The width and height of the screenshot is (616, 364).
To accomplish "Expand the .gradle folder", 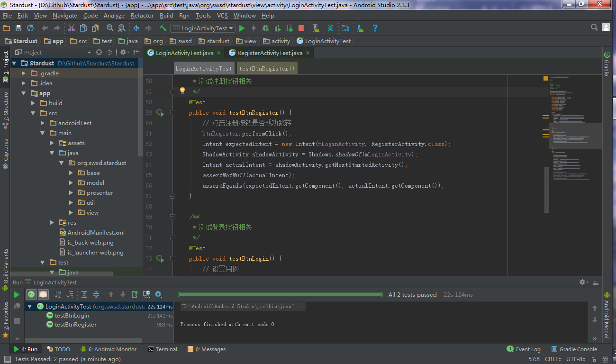I will pyautogui.click(x=24, y=73).
